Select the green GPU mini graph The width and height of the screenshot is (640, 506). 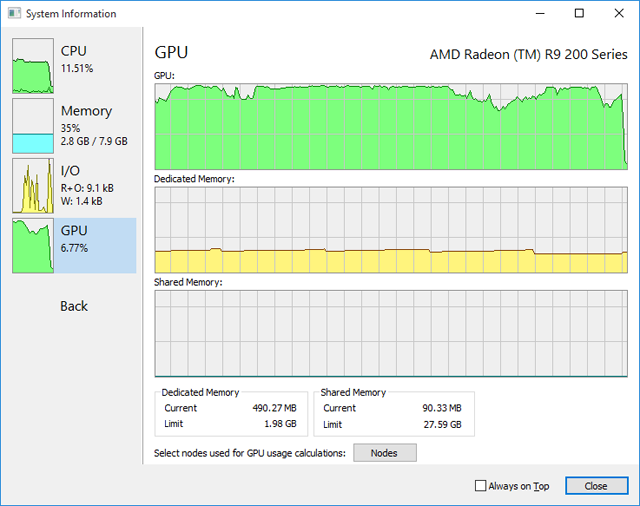[x=33, y=246]
